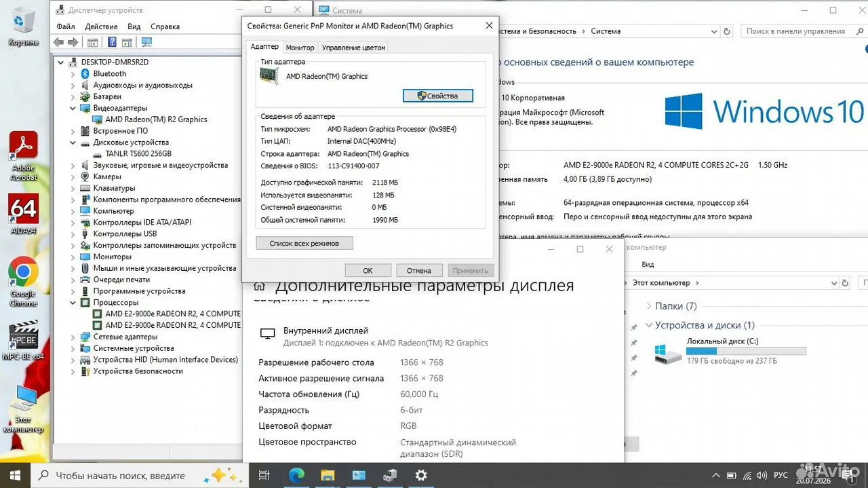
Task: Collapse the Устройства и диски (1) group
Action: [x=649, y=325]
